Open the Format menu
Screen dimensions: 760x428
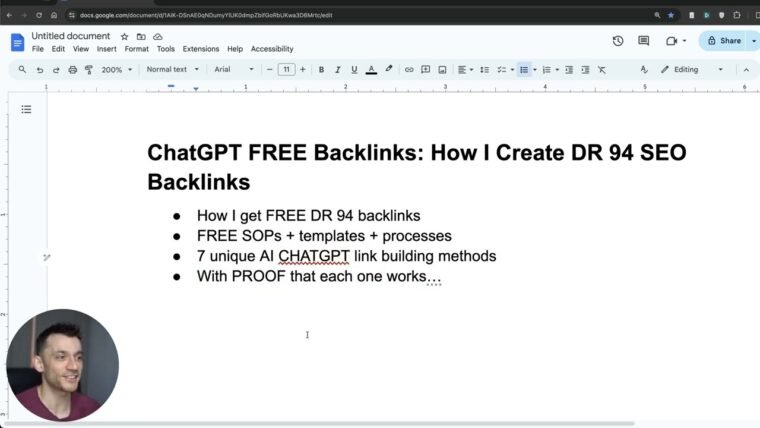137,49
